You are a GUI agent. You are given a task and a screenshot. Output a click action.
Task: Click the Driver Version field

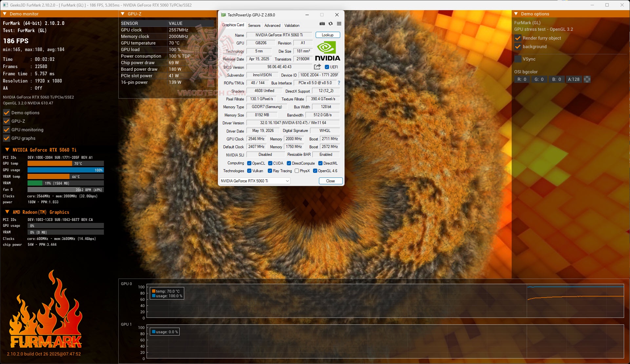click(293, 123)
